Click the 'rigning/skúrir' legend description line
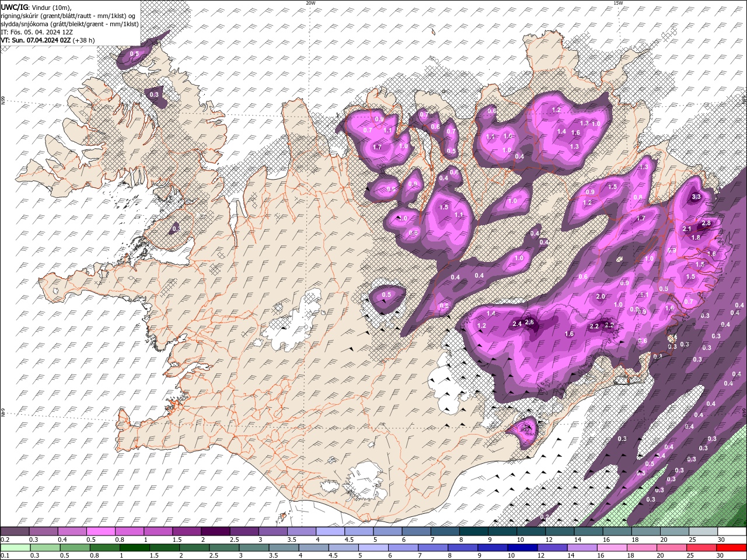 [x=69, y=15]
